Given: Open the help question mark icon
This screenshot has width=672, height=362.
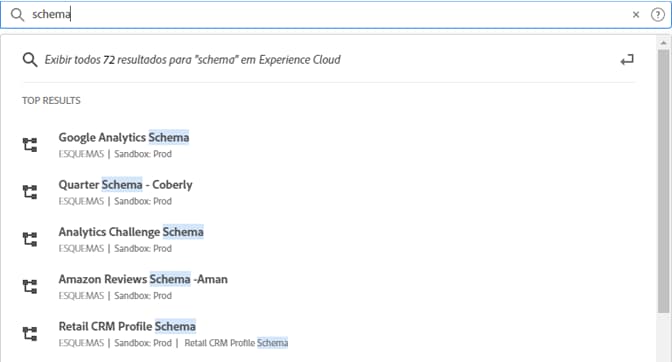Looking at the screenshot, I should pos(657,15).
